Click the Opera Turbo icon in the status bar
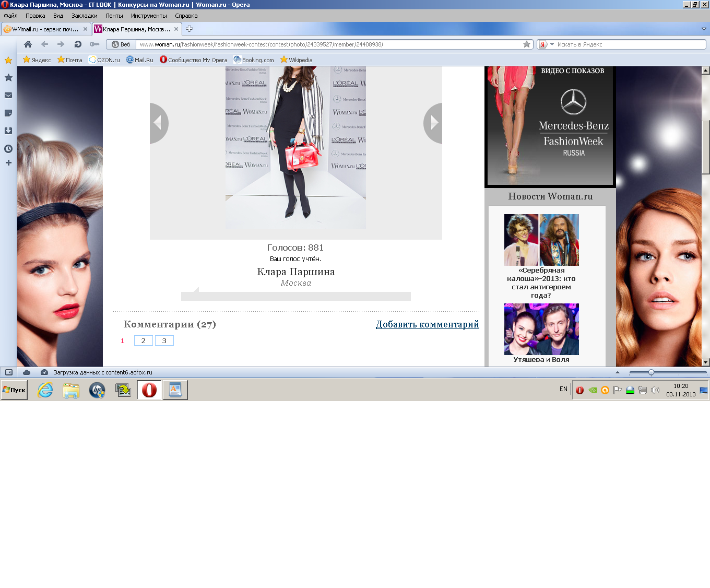 [x=44, y=372]
